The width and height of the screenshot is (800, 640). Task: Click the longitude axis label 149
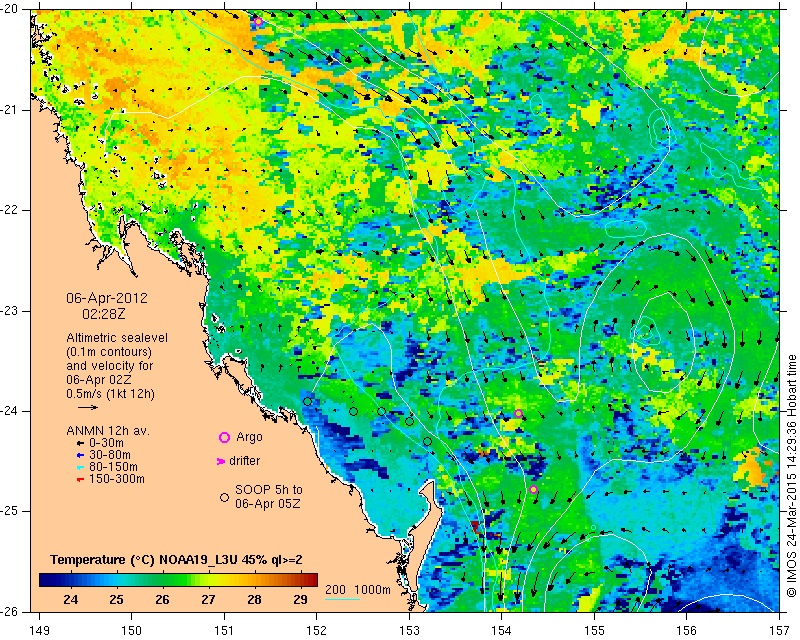(39, 631)
